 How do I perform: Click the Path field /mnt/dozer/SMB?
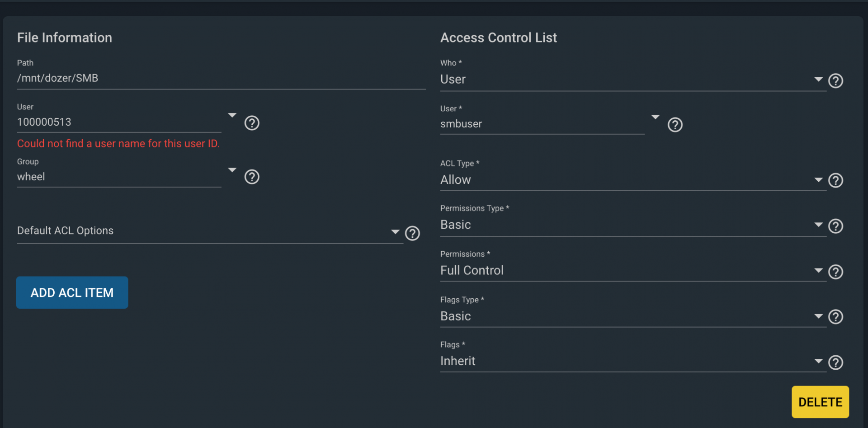pos(221,78)
